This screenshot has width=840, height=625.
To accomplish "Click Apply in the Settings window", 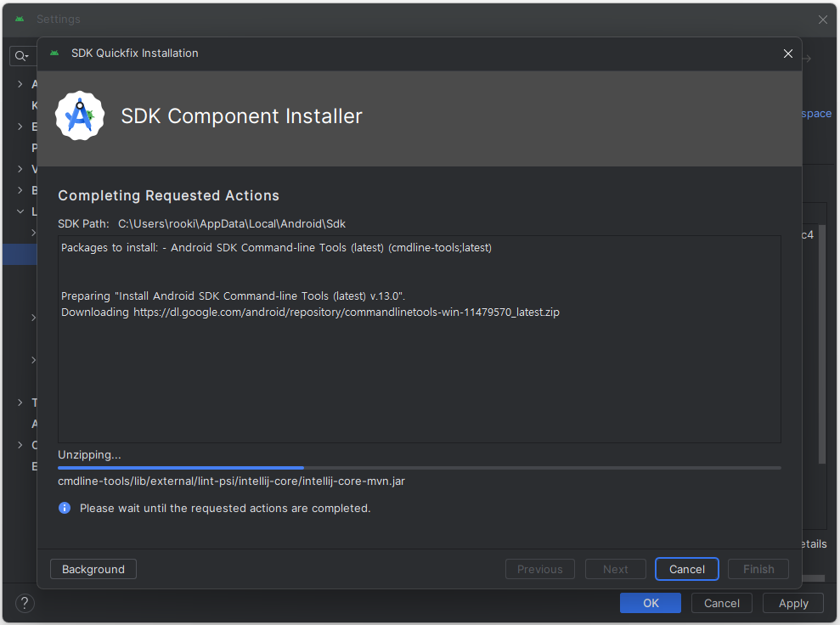I will 793,603.
